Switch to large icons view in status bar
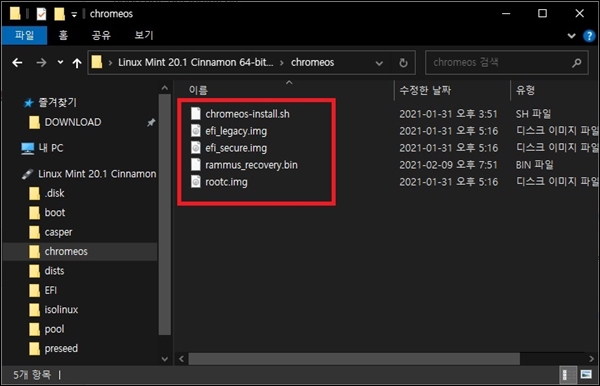 click(x=586, y=375)
